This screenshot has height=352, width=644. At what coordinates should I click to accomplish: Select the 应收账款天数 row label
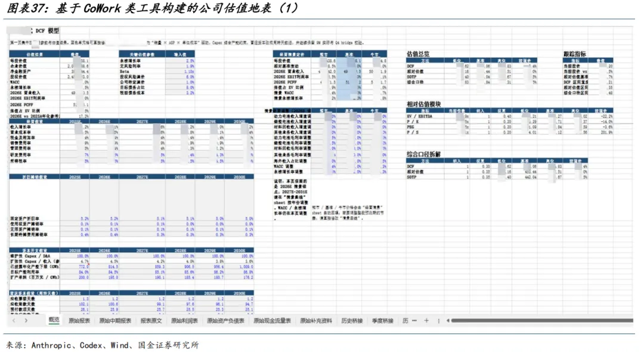[x=23, y=304]
